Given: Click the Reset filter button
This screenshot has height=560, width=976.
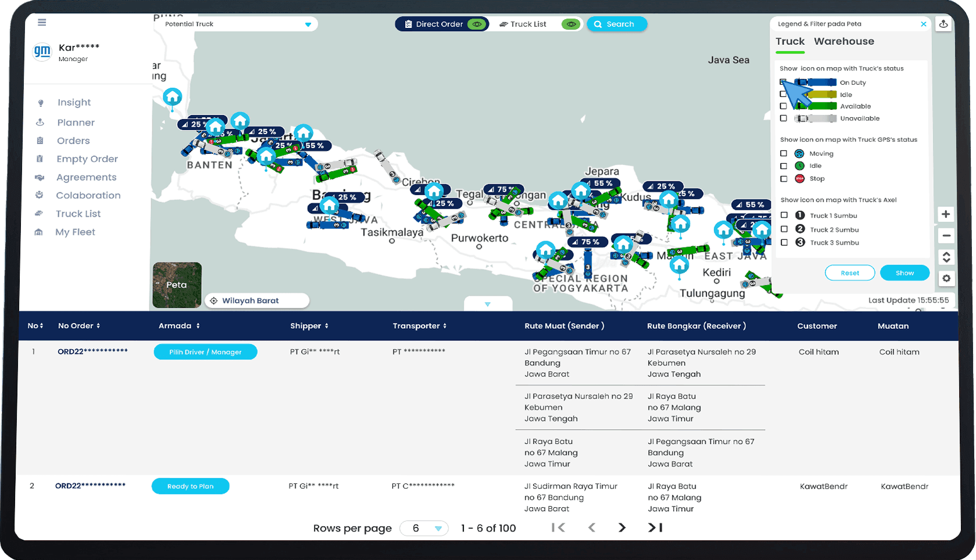Looking at the screenshot, I should pyautogui.click(x=850, y=273).
